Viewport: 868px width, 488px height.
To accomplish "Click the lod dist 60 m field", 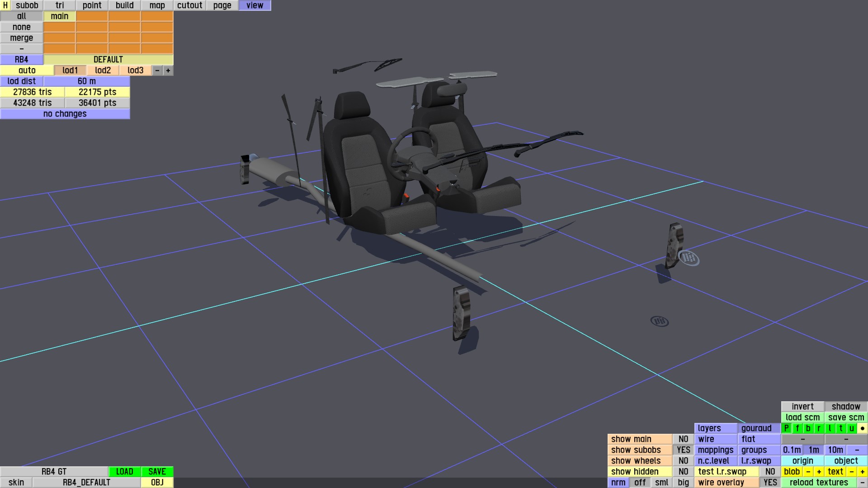I will point(86,81).
